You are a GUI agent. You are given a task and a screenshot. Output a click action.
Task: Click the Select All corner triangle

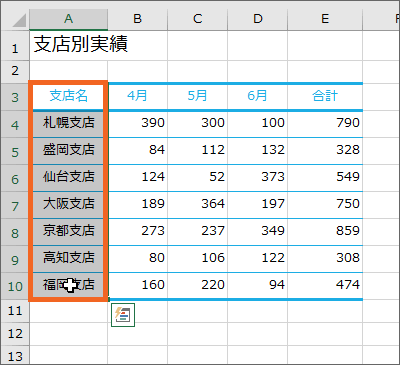pyautogui.click(x=19, y=20)
